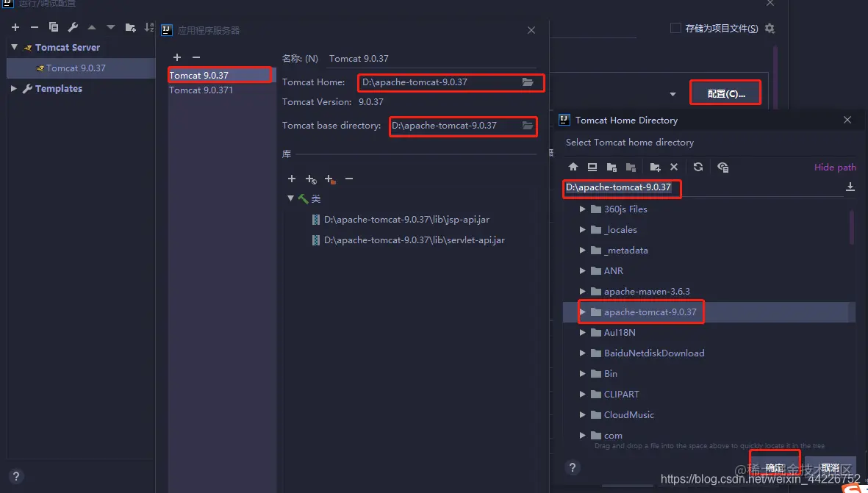Select Tomcat 9.0.37 in server list
Screen dimensions: 868x493
tap(220, 75)
